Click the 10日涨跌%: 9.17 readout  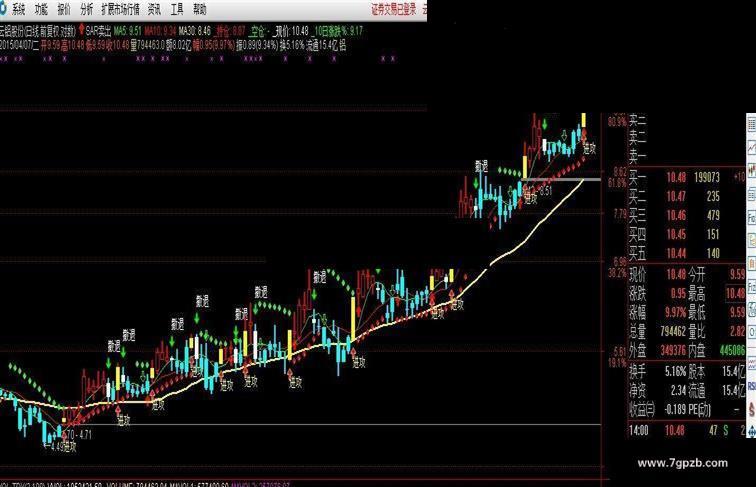point(337,31)
